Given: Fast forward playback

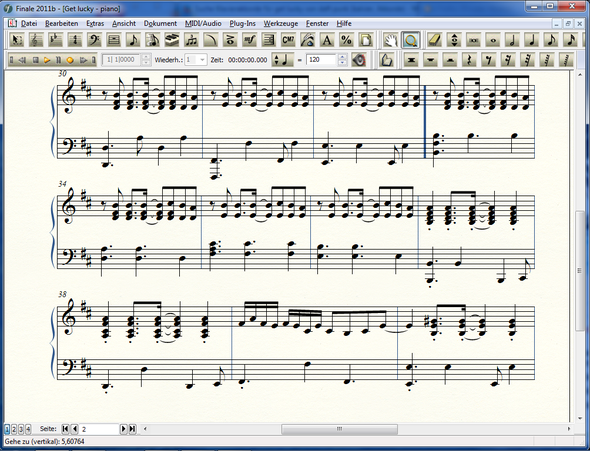Looking at the screenshot, I should point(83,60).
